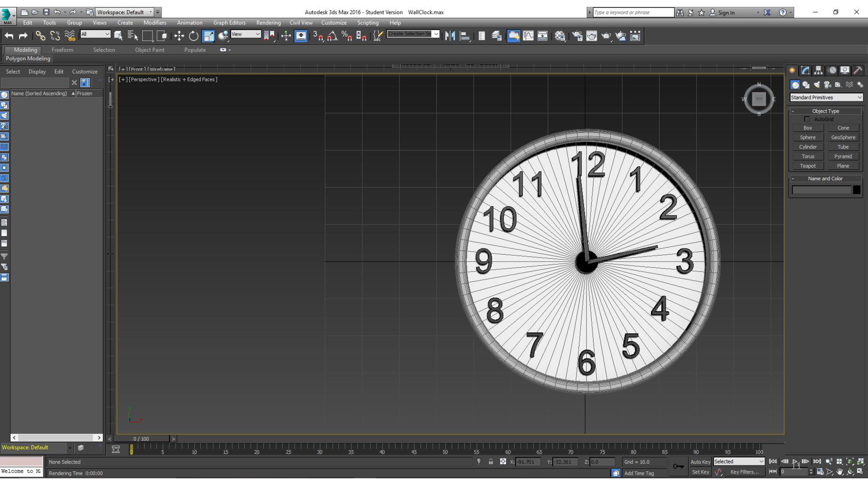
Task: Click the object color swatch
Action: pos(856,190)
